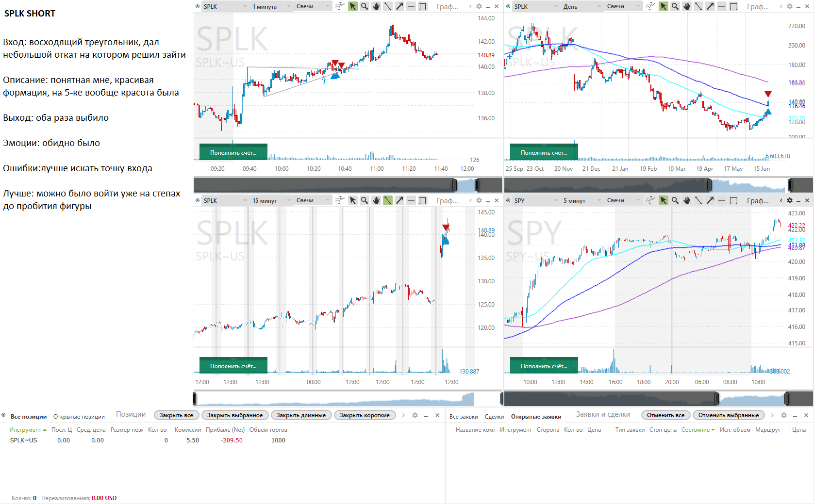Open Свечи chart type dropdown on 15 минут chart

coord(313,200)
